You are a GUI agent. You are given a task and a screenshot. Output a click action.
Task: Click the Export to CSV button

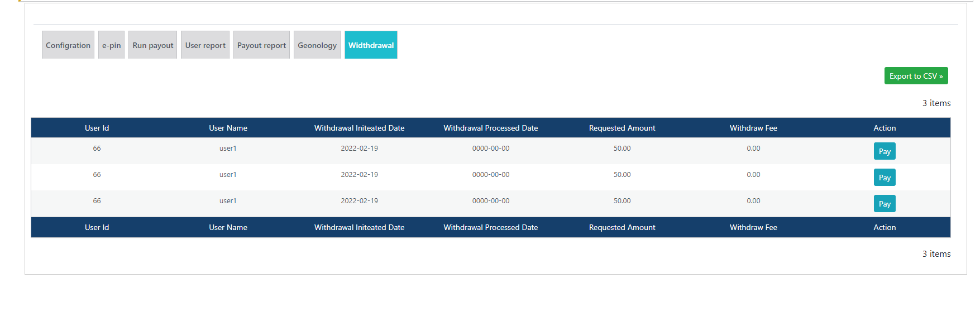tap(916, 76)
